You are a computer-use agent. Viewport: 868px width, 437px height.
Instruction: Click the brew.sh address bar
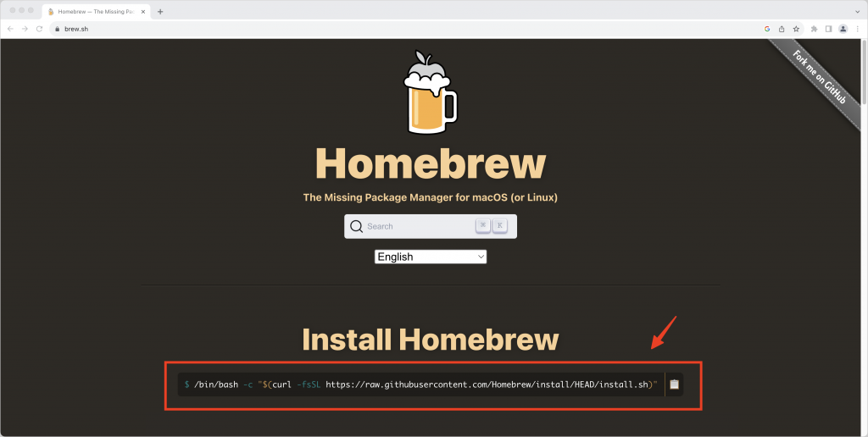407,29
